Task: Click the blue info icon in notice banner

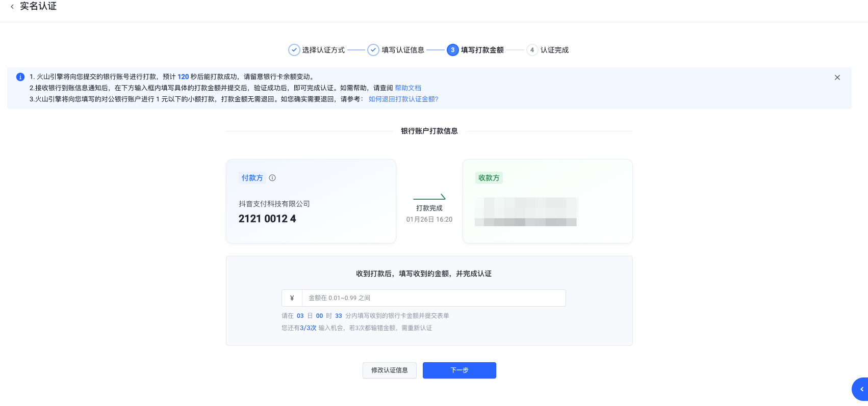Action: [x=20, y=77]
